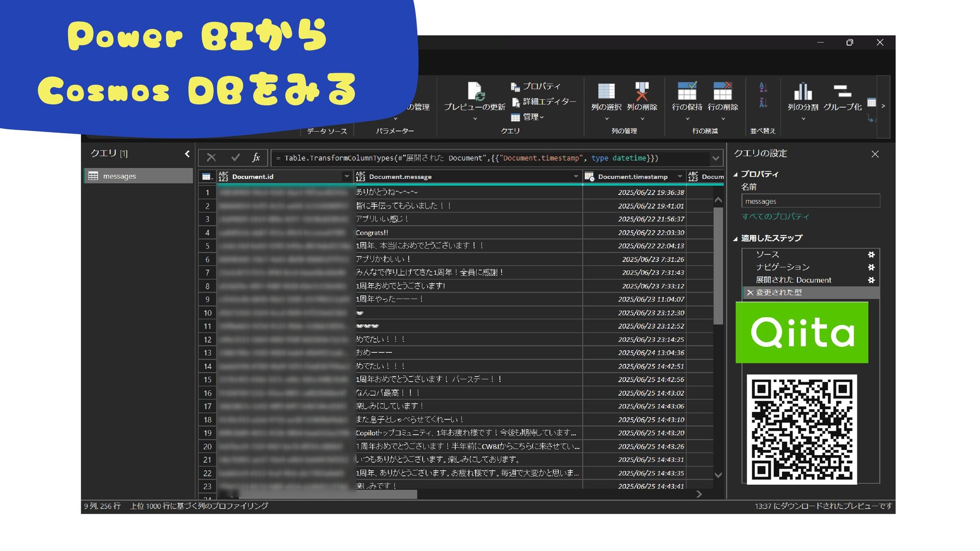The image size is (980, 551).
Task: Select the cell reading Congrats!!
Action: (x=469, y=233)
